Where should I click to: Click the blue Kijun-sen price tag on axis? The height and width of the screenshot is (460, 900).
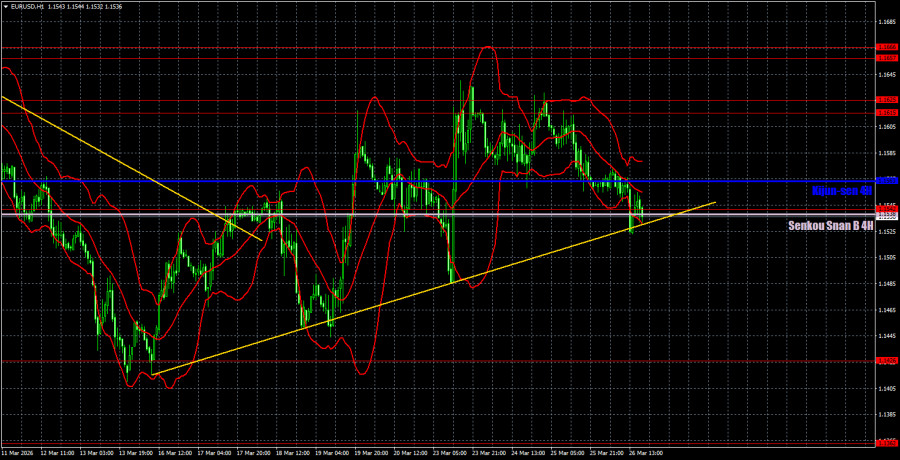coord(885,181)
